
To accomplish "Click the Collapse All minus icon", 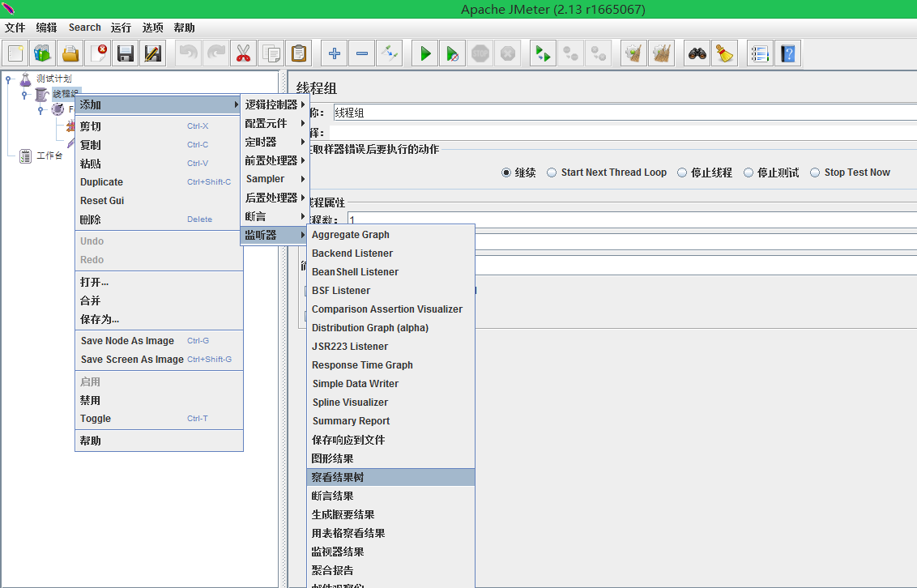I will click(362, 53).
